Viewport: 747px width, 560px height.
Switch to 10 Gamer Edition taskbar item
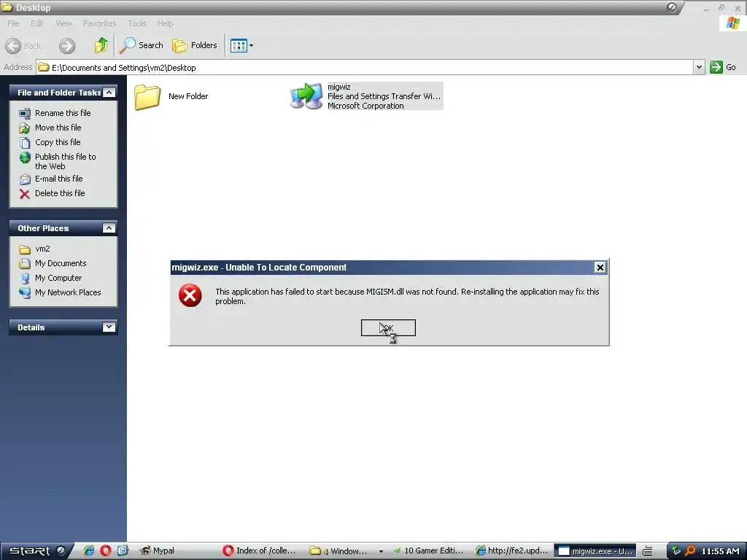[x=429, y=551]
